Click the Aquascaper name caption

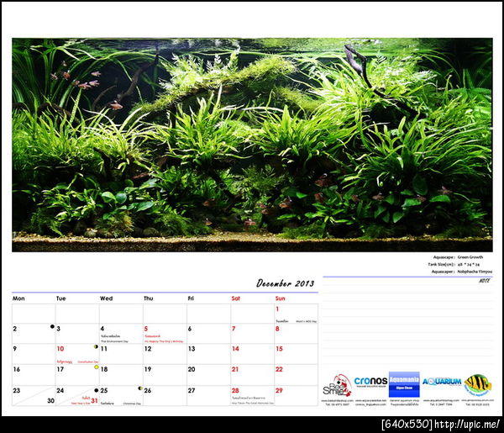point(461,272)
